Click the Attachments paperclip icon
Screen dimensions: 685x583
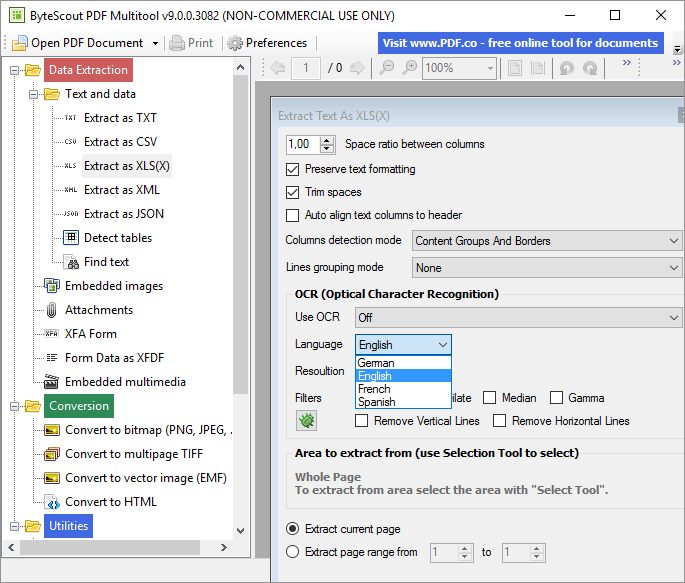click(x=52, y=310)
